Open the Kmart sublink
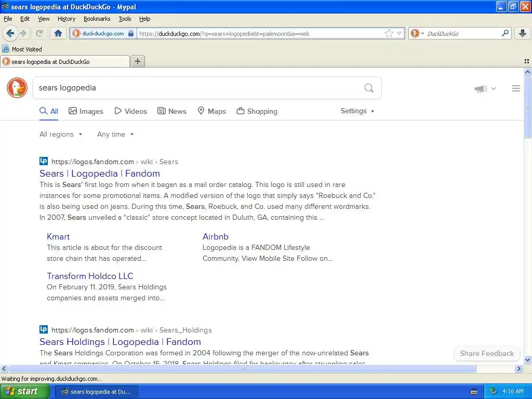The height and width of the screenshot is (399, 532). click(x=58, y=236)
